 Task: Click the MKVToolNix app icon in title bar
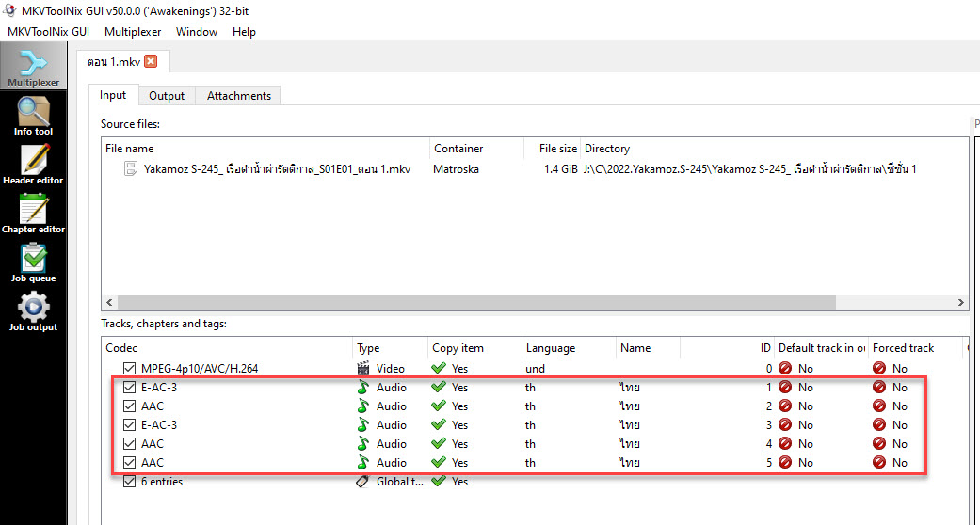click(10, 10)
